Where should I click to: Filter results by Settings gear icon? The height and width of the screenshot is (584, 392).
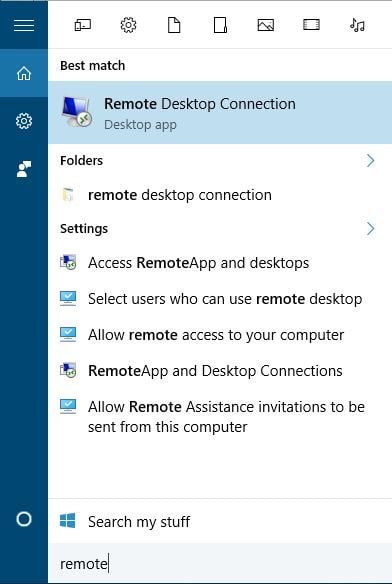point(129,25)
